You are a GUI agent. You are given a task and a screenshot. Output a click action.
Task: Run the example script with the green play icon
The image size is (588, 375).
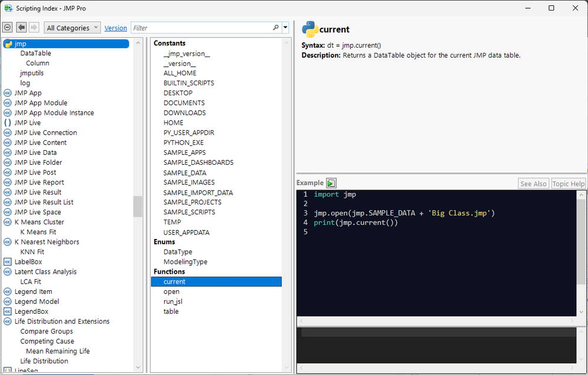(x=331, y=183)
